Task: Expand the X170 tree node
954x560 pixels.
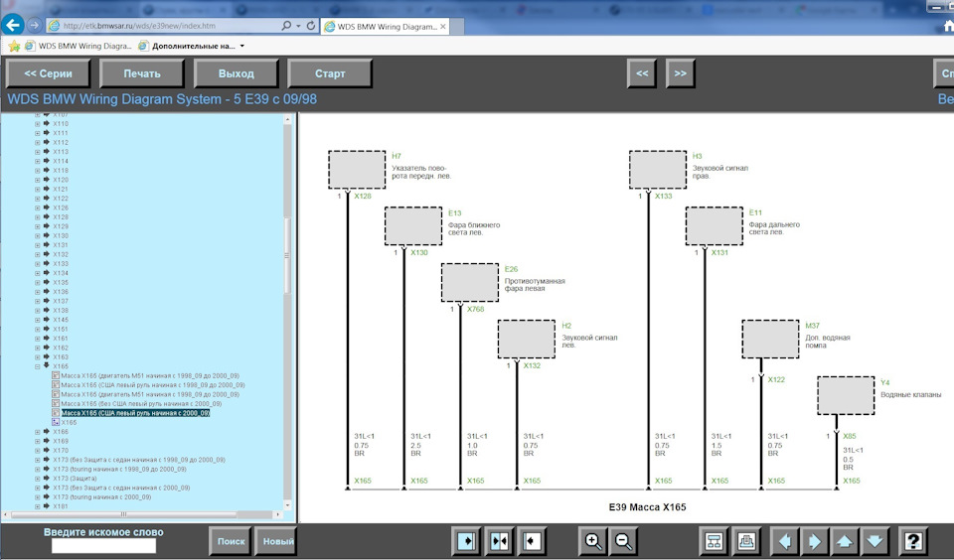Action: pyautogui.click(x=38, y=451)
